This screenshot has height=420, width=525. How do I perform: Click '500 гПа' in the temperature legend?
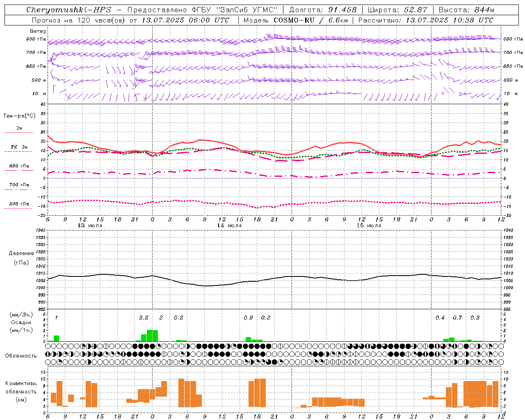click(x=19, y=204)
